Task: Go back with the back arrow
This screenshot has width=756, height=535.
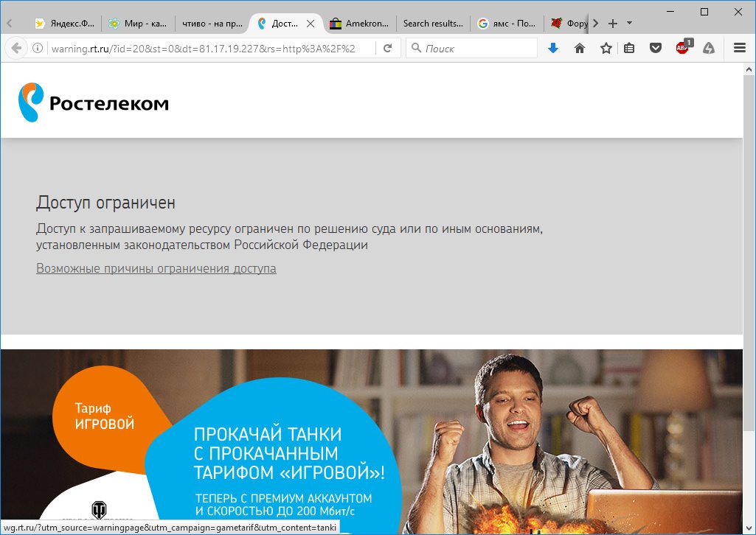Action: 16,48
